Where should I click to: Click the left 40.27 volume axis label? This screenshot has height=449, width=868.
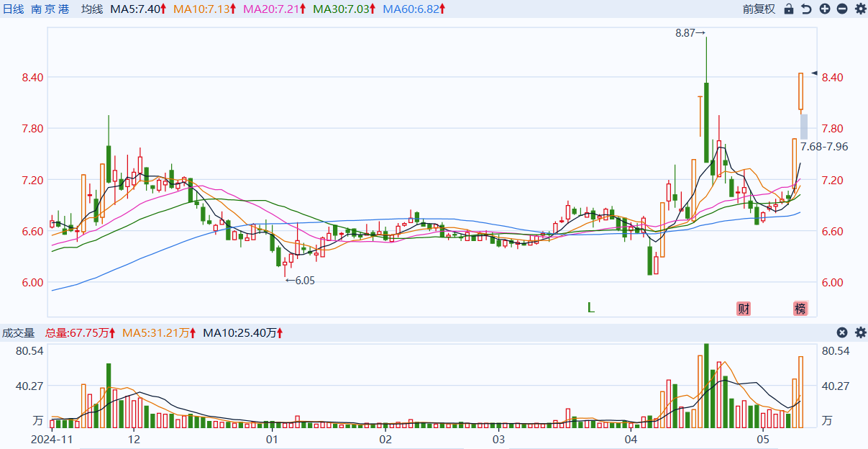[x=29, y=385]
